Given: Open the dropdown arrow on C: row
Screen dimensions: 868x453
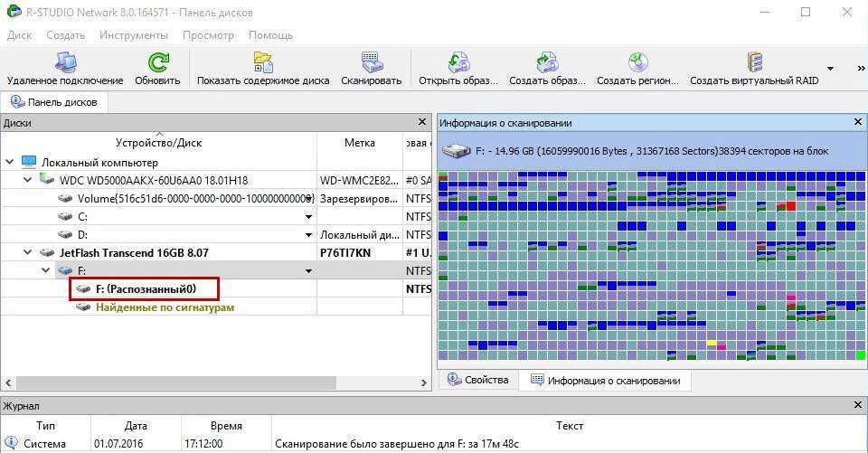Looking at the screenshot, I should 308,217.
